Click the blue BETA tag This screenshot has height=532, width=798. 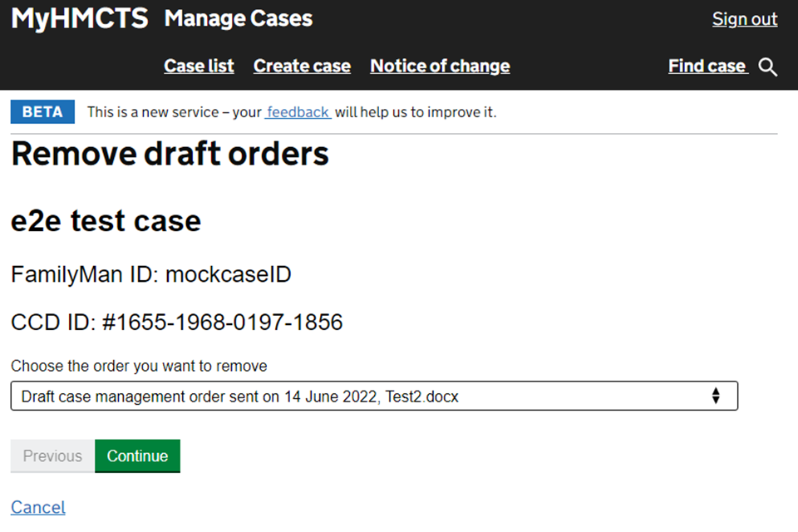(x=42, y=111)
